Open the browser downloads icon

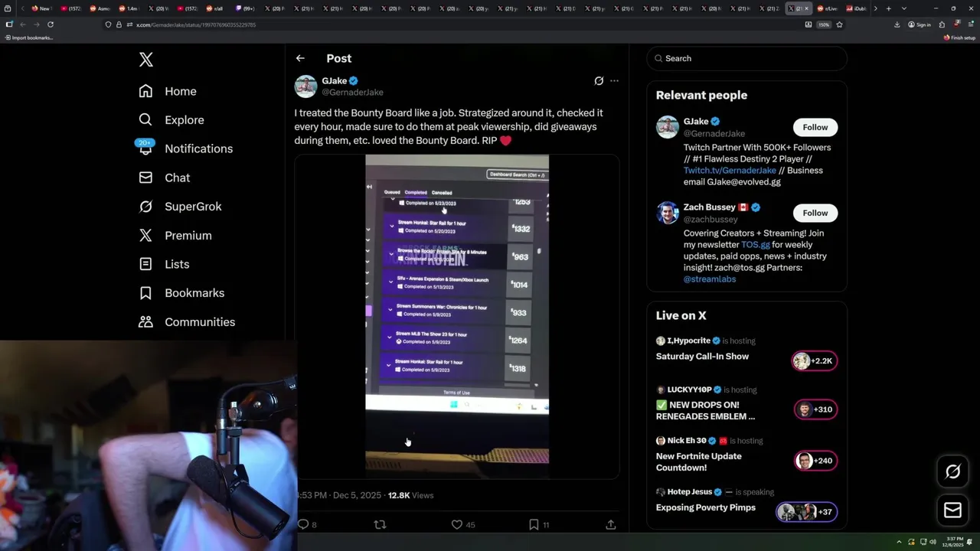(897, 24)
